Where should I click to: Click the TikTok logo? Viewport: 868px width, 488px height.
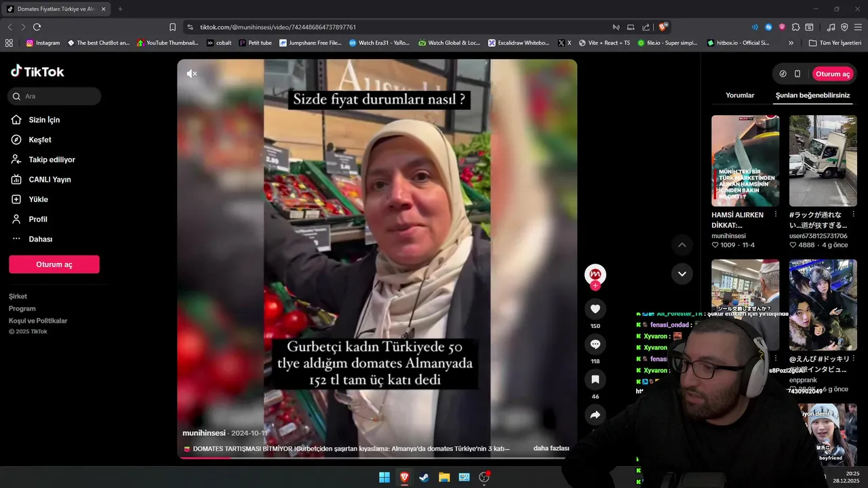coord(37,71)
